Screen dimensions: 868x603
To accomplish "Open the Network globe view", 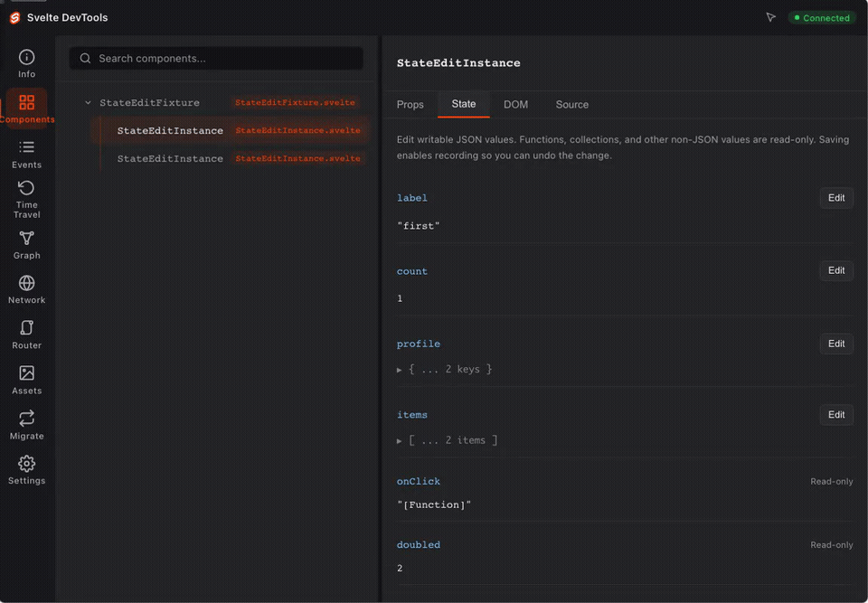I will click(26, 290).
